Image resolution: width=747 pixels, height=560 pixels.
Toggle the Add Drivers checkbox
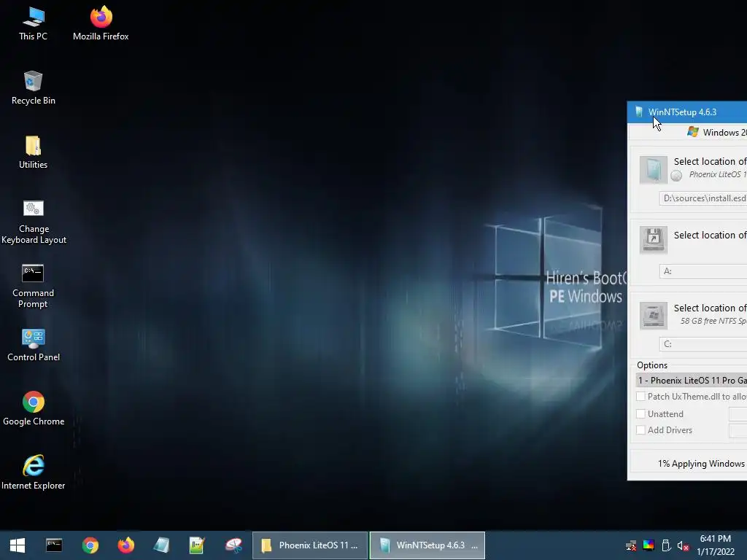(640, 430)
